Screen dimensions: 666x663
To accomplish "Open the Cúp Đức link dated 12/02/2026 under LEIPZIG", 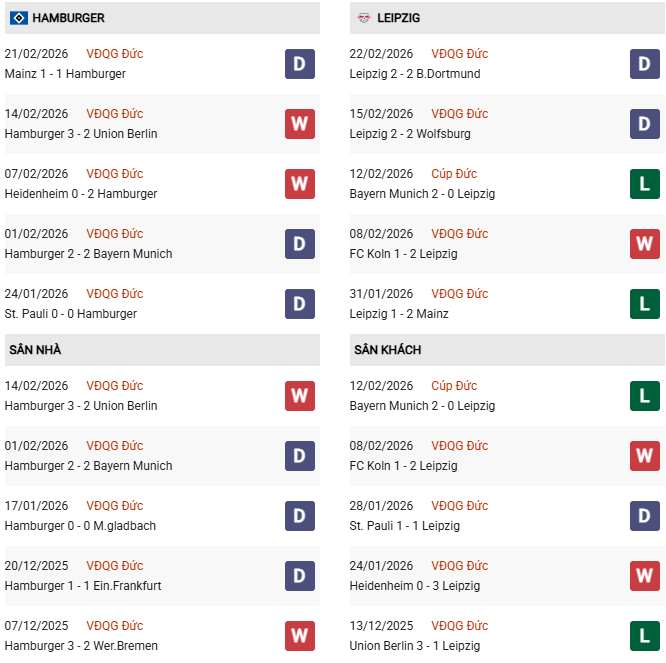I will click(x=455, y=174).
